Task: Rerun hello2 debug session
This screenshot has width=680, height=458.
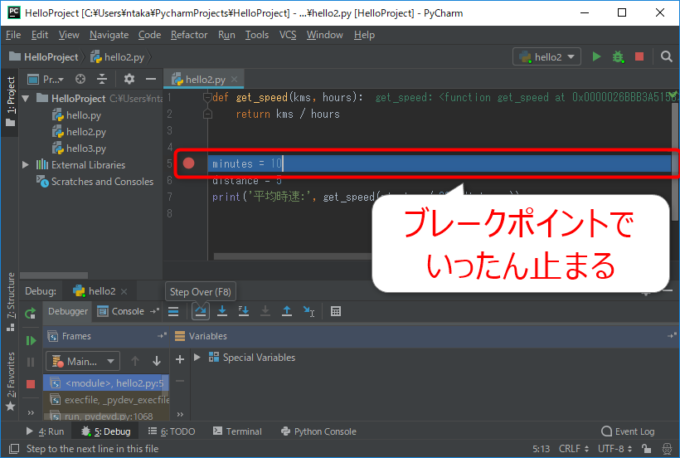Action: click(30, 313)
